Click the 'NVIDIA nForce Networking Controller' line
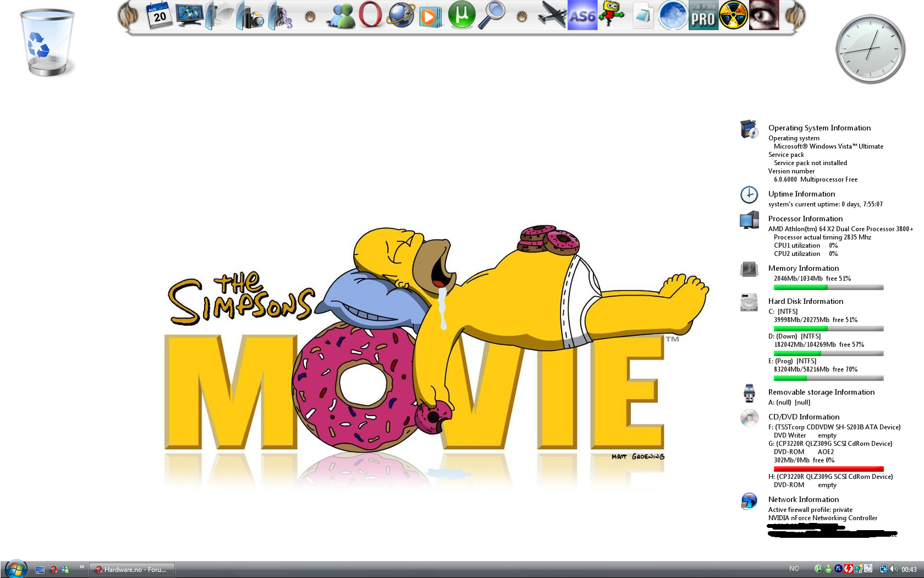 pos(823,518)
